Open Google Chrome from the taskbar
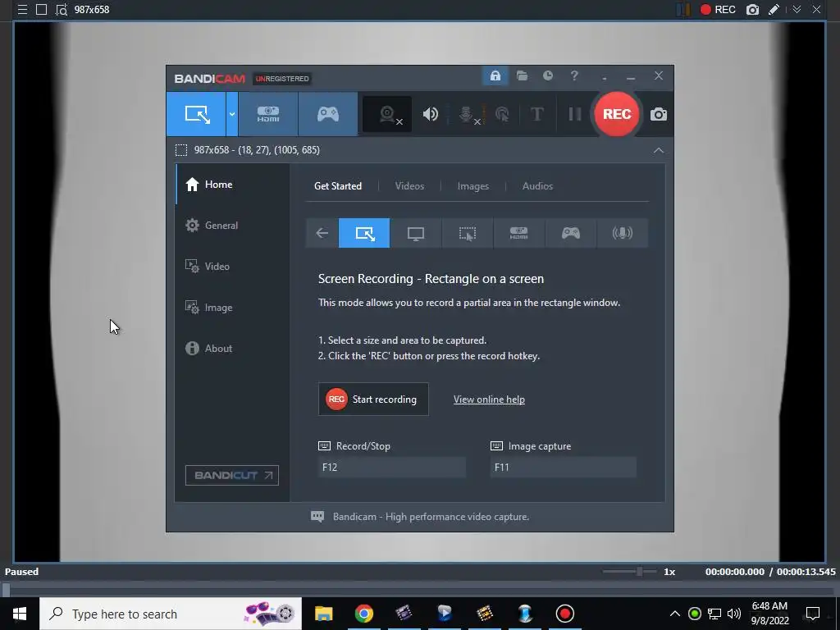This screenshot has width=840, height=630. 363,614
